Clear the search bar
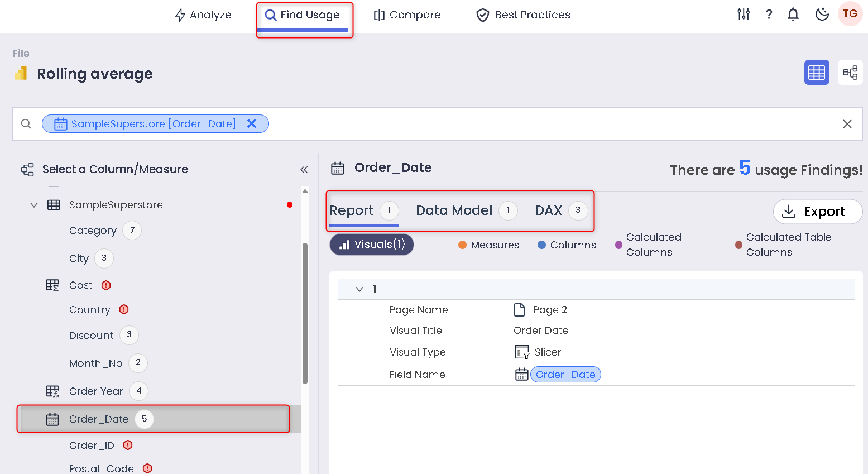Screen dimensions: 868x474 click(847, 124)
